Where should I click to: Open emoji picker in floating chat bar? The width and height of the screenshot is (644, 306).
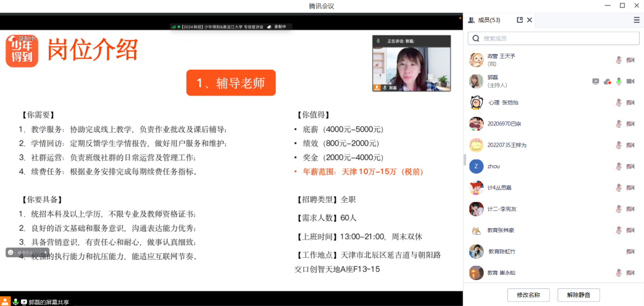(x=11, y=252)
